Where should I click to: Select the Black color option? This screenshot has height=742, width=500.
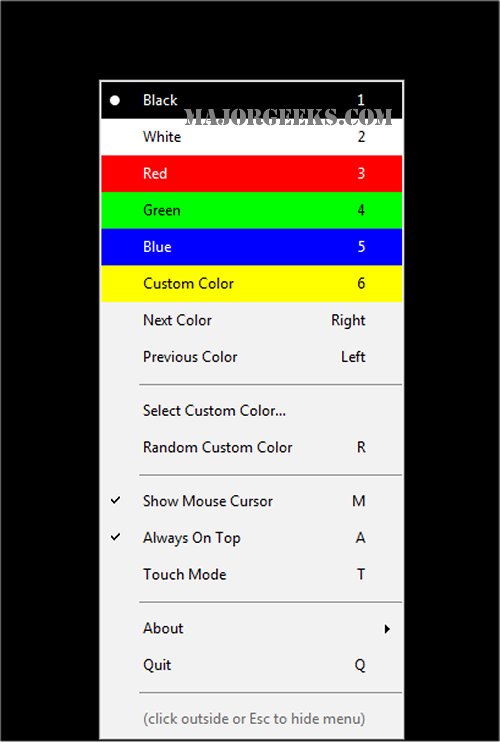(252, 100)
